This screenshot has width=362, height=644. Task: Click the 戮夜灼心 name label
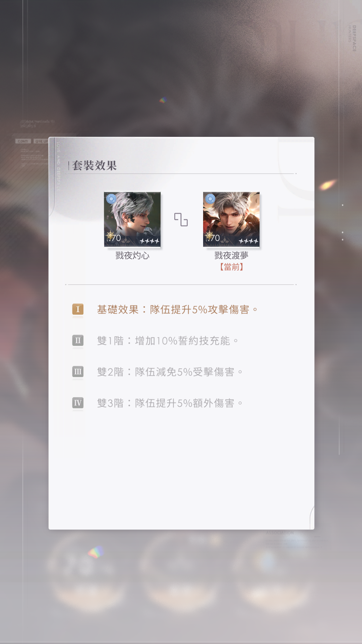click(132, 256)
